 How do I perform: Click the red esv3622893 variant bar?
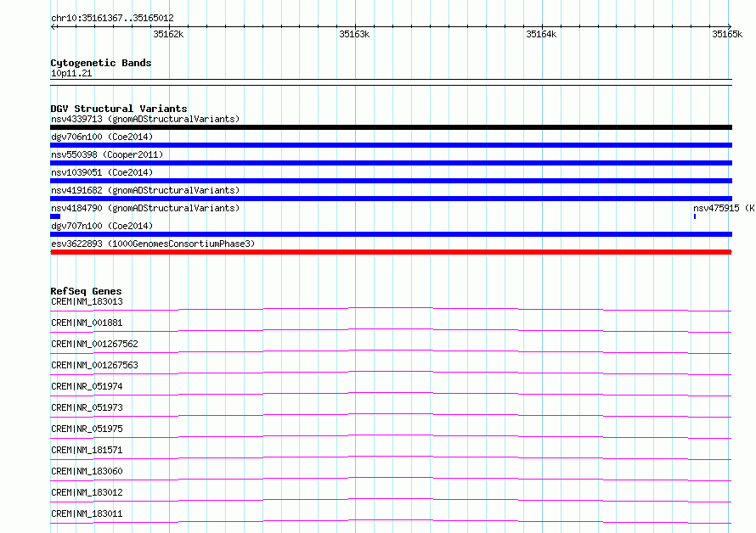[x=391, y=252]
